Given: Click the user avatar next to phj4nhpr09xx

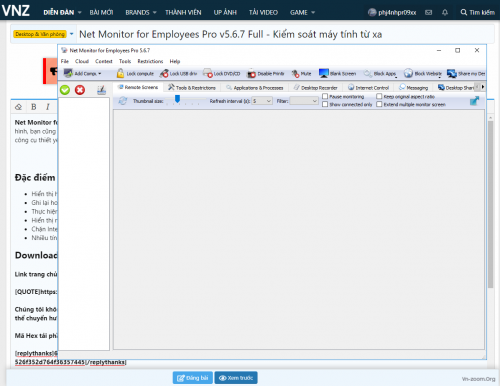Looking at the screenshot, I should click(x=372, y=12).
